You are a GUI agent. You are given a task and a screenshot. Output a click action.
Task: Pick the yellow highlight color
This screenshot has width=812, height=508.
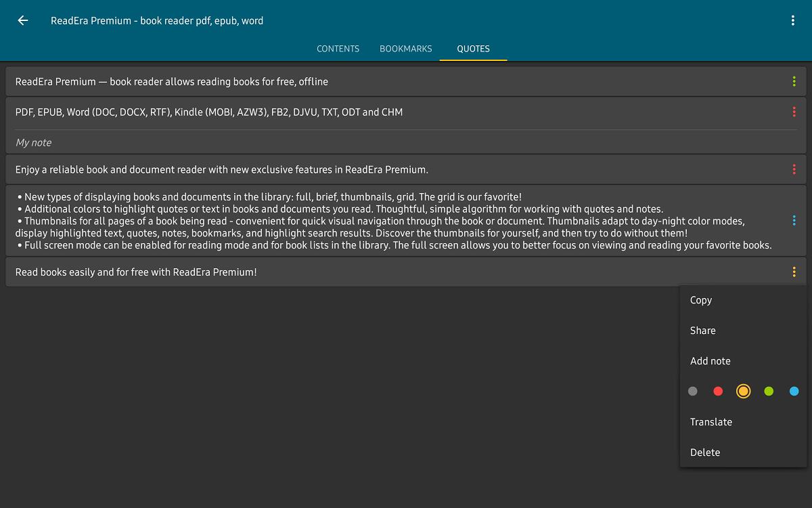[743, 391]
